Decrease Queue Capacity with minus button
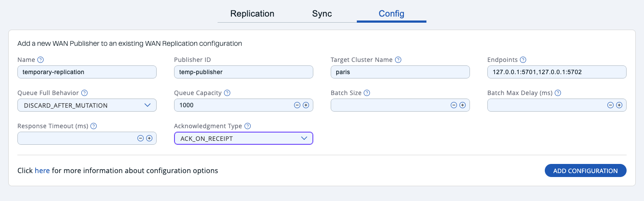The width and height of the screenshot is (644, 201). [297, 105]
